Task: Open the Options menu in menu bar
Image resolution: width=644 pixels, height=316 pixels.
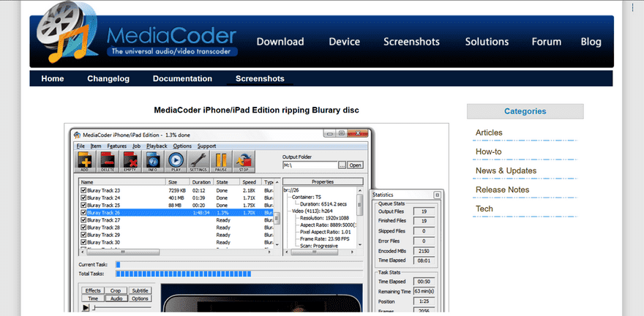Action: pyautogui.click(x=182, y=146)
